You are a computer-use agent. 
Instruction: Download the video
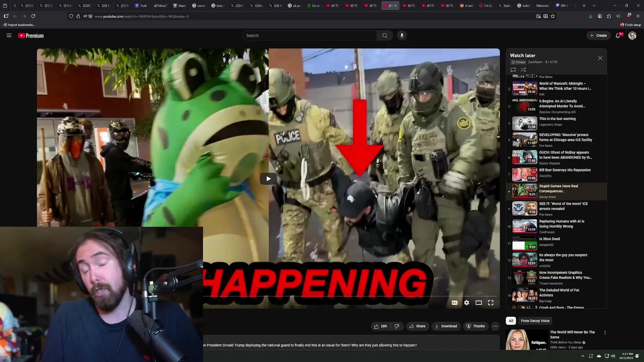pos(446,326)
